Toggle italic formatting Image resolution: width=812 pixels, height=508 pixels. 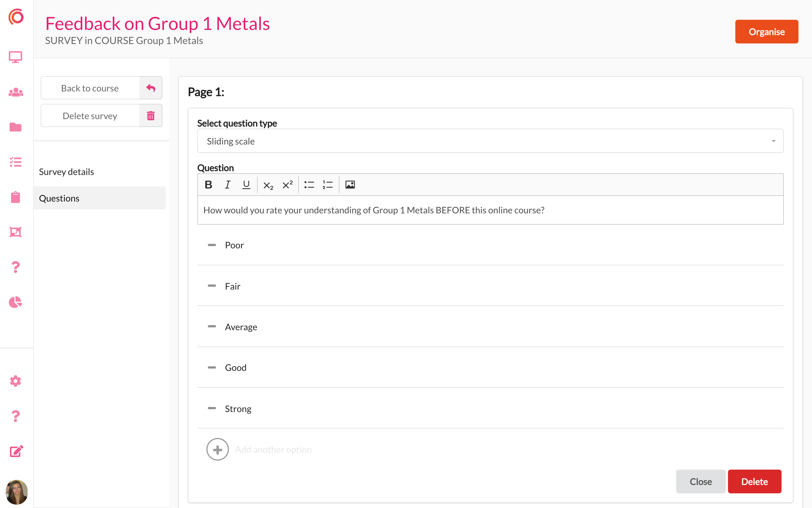pyautogui.click(x=228, y=185)
